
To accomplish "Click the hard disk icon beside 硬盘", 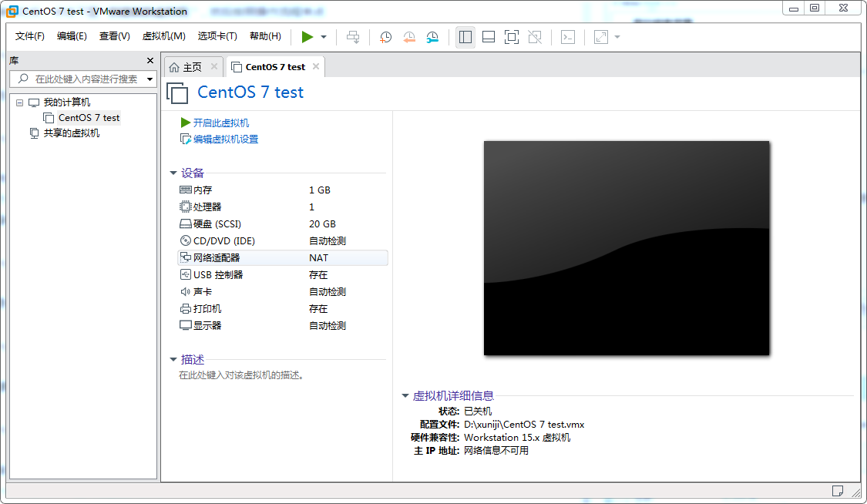I will tap(186, 223).
